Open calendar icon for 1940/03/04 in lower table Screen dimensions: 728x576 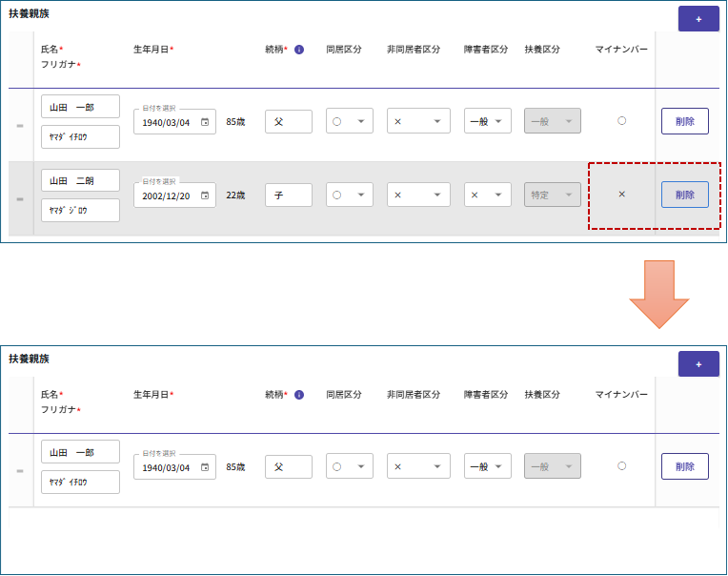(x=205, y=467)
